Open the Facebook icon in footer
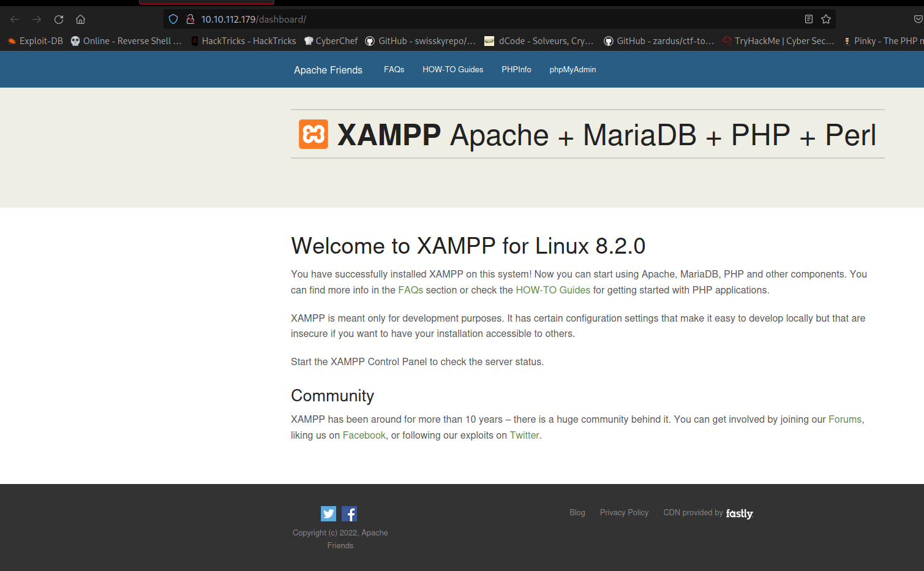924x571 pixels. point(349,513)
